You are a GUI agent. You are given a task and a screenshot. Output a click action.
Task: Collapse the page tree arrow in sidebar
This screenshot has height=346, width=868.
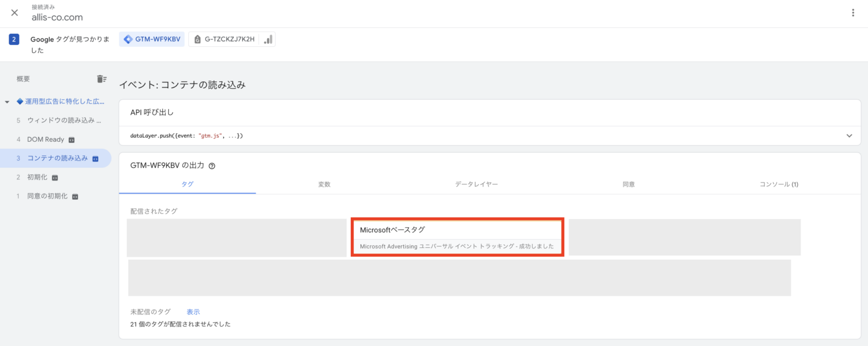[x=7, y=102]
